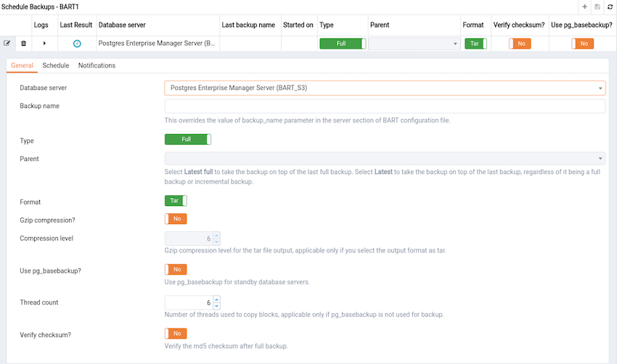
Task: Click the Compression level number field
Action: (x=189, y=239)
